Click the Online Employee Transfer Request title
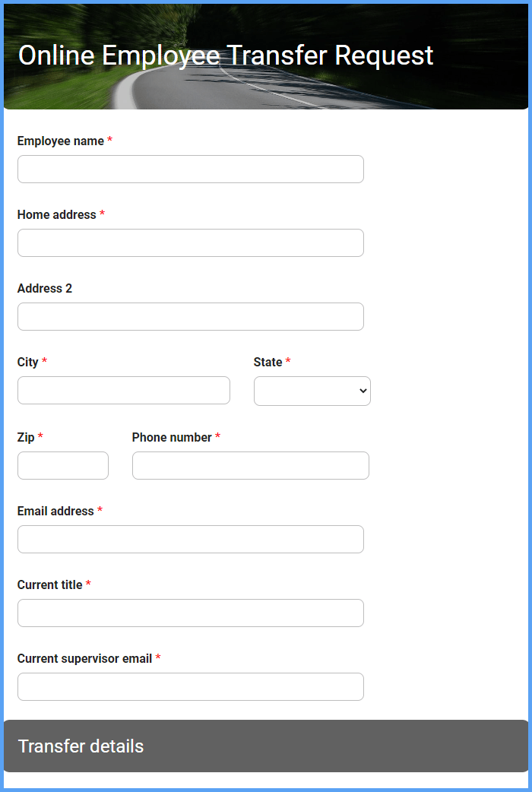The image size is (532, 792). tap(226, 55)
